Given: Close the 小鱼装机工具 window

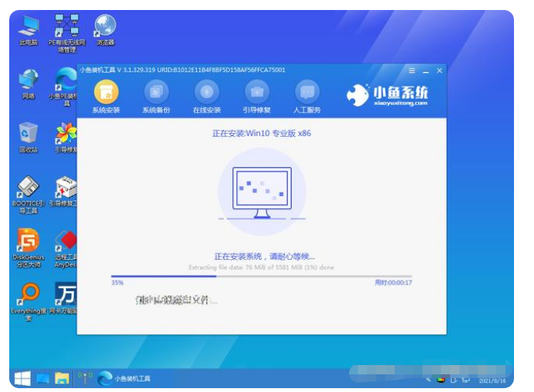Looking at the screenshot, I should click(x=439, y=71).
